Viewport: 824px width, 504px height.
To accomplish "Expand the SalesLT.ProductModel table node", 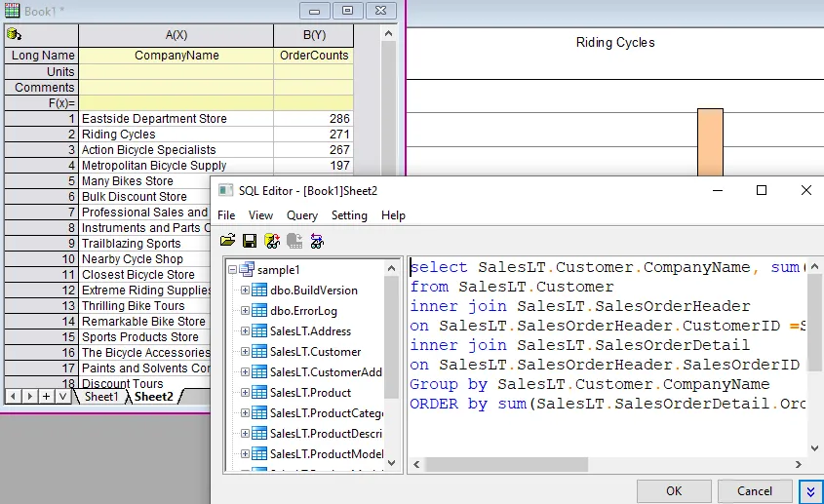I will pos(245,453).
